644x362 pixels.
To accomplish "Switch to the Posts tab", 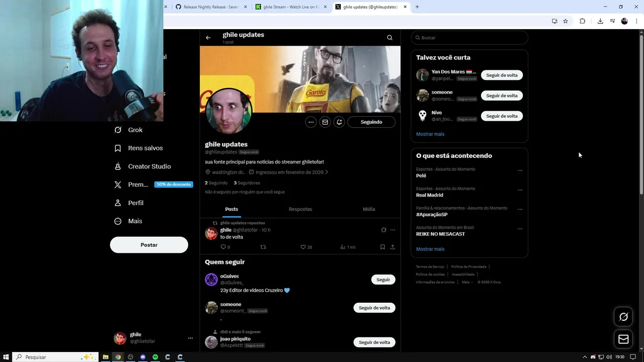I will tap(231, 209).
